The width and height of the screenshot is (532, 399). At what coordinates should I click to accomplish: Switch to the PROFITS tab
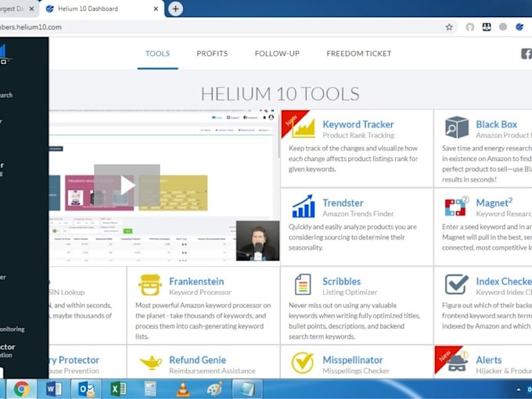212,54
